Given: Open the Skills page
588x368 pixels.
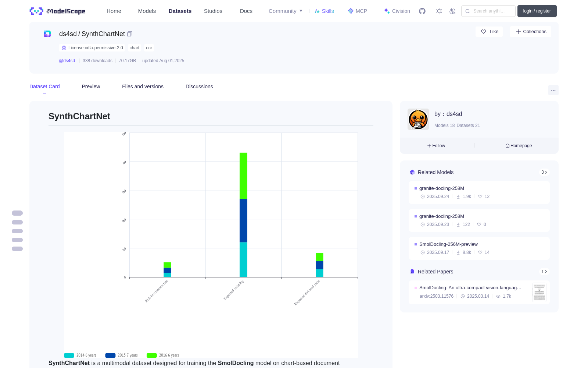Looking at the screenshot, I should tap(325, 11).
